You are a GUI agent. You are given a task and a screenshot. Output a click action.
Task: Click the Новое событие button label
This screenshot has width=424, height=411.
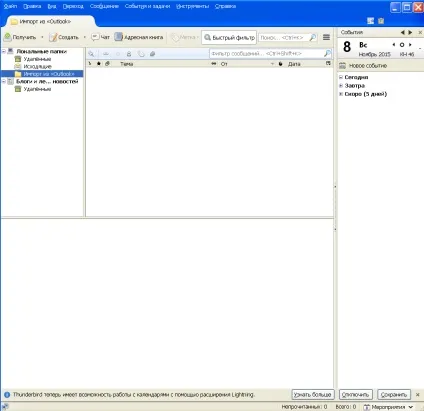tap(368, 66)
